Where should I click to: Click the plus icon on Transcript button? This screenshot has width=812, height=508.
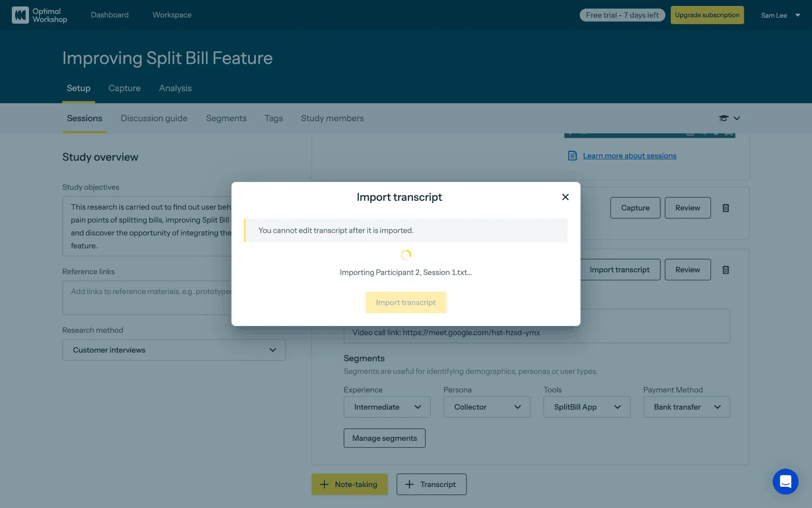click(409, 484)
